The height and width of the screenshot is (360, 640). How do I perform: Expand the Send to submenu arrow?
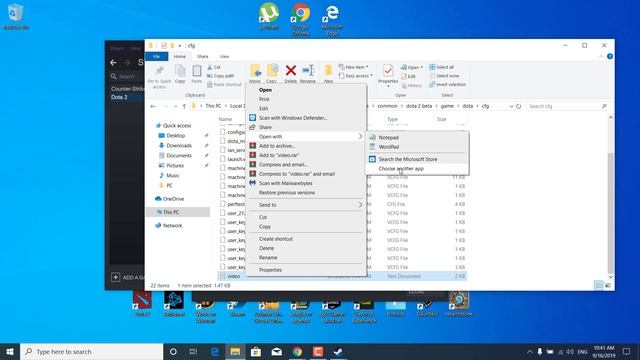point(360,204)
